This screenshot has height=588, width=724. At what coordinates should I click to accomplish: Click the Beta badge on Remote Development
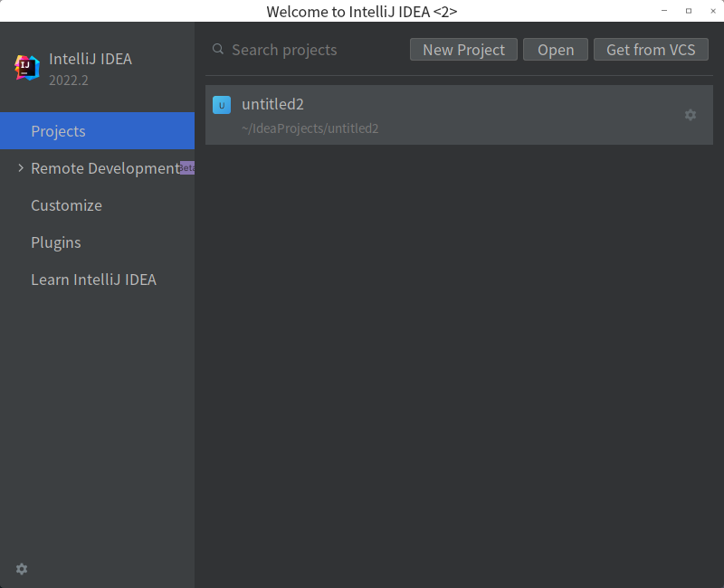click(186, 167)
